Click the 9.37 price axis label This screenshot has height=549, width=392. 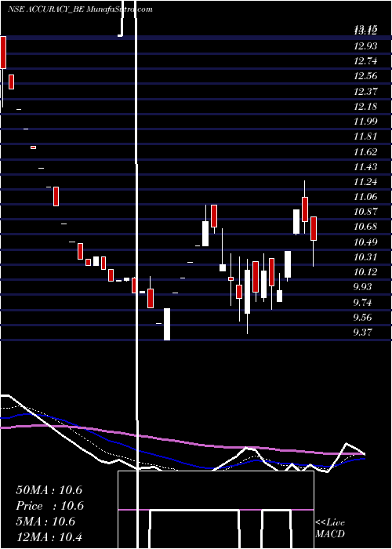(x=362, y=332)
